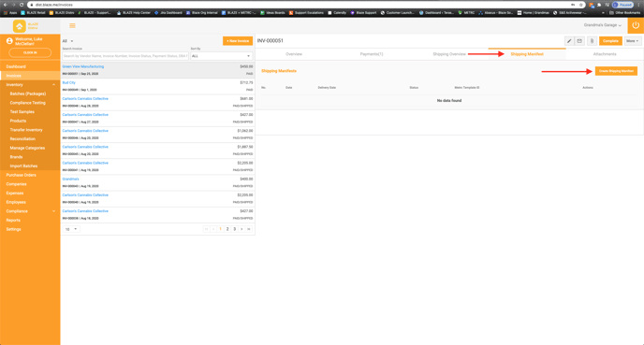The height and width of the screenshot is (345, 644).
Task: Open the hamburger menu icon
Action: [x=72, y=25]
